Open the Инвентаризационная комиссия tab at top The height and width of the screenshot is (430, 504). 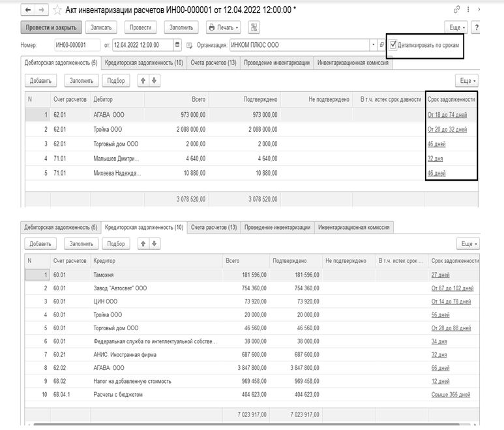(x=354, y=63)
